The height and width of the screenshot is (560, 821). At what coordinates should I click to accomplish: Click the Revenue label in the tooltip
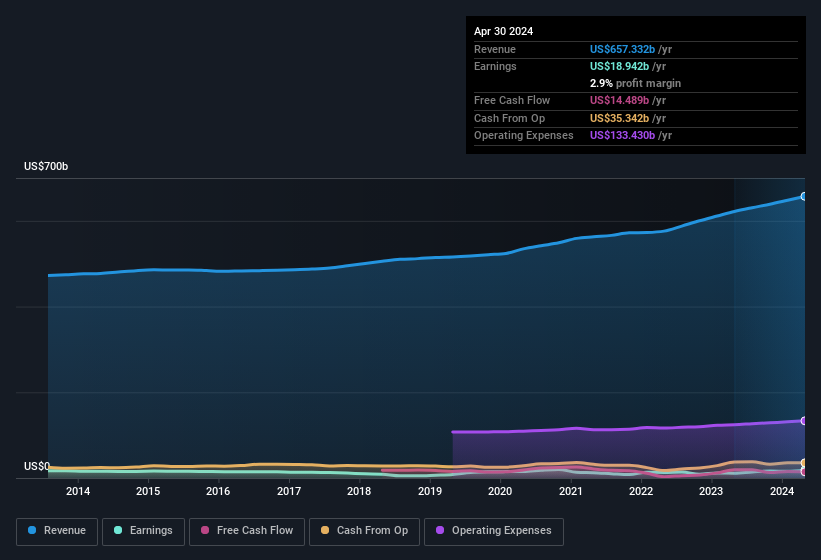point(495,49)
